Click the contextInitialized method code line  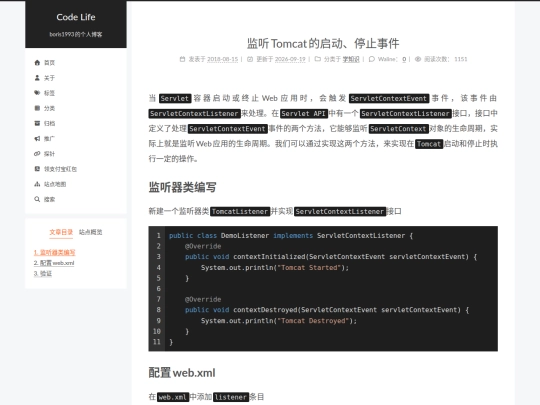click(x=331, y=257)
